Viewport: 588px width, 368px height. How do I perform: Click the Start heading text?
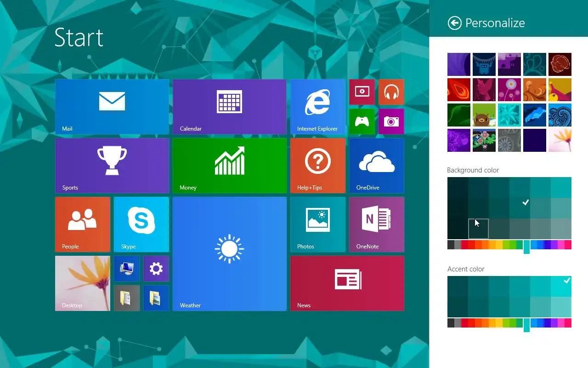click(79, 37)
